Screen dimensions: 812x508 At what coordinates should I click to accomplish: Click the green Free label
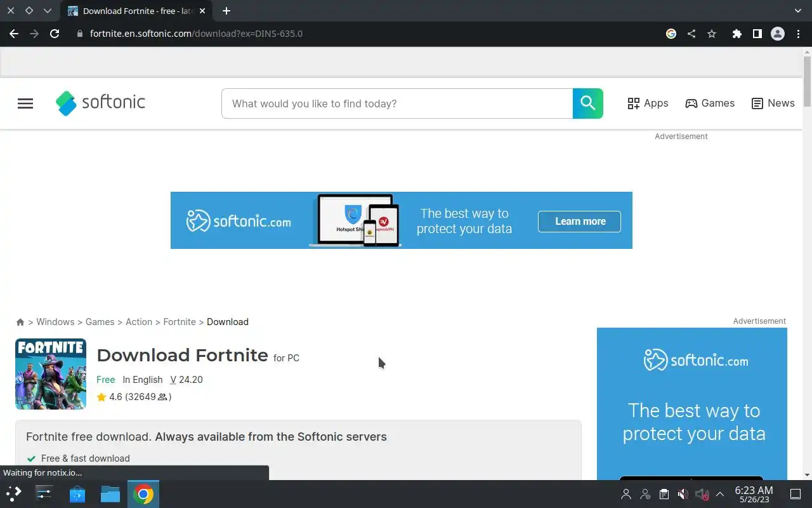tap(106, 380)
